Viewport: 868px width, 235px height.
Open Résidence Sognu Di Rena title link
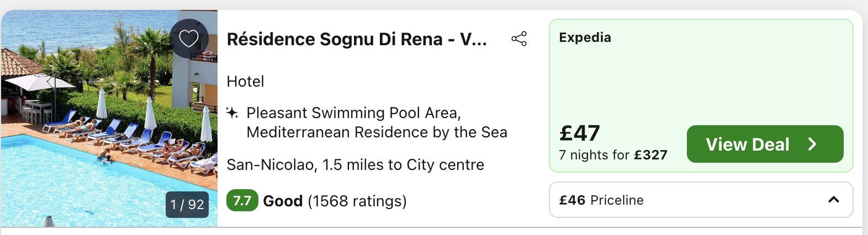coord(357,39)
